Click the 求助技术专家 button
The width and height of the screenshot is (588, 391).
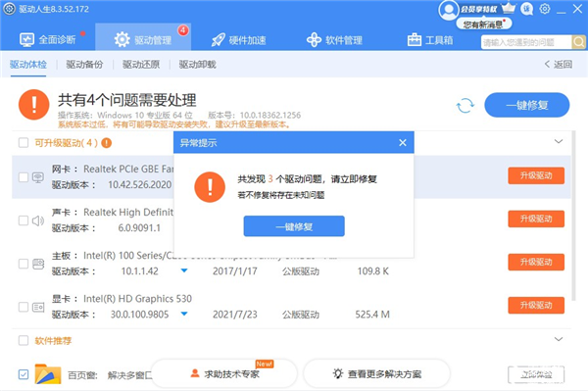(x=224, y=373)
